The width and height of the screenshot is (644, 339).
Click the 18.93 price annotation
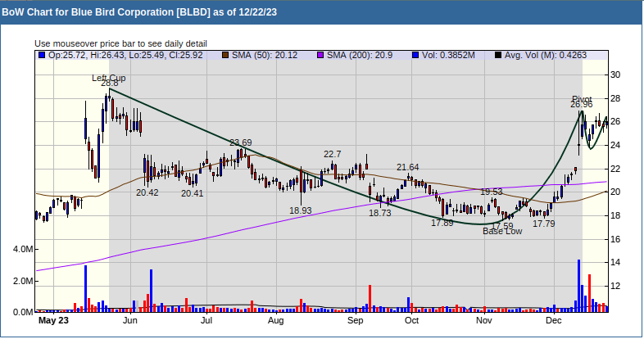(x=301, y=210)
